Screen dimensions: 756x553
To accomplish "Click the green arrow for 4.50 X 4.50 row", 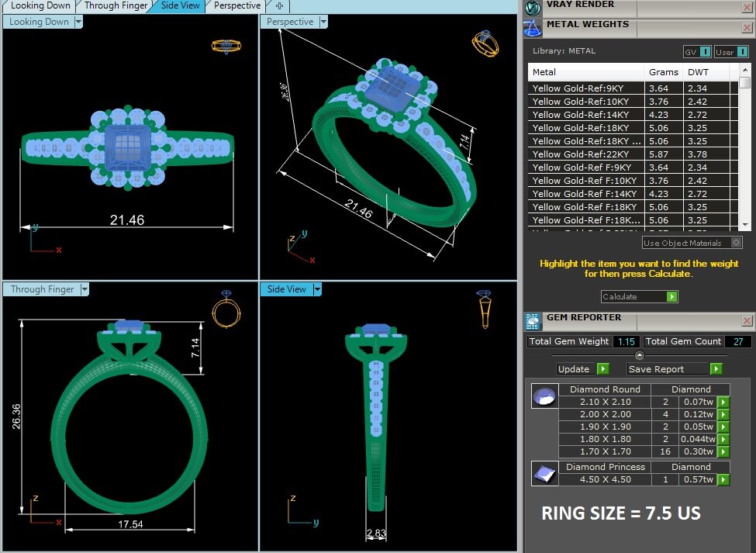I will pos(723,480).
